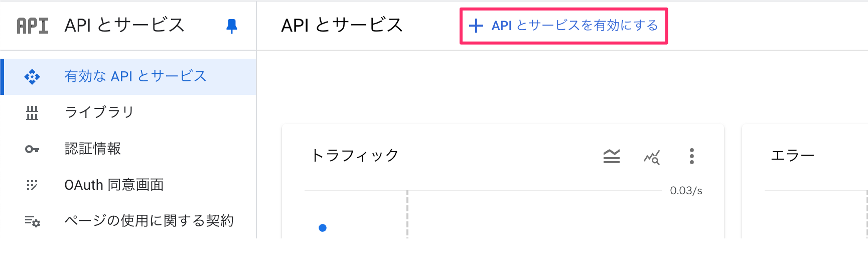Toggle legend icon in トラフィック card
868x259 pixels.
pyautogui.click(x=611, y=157)
